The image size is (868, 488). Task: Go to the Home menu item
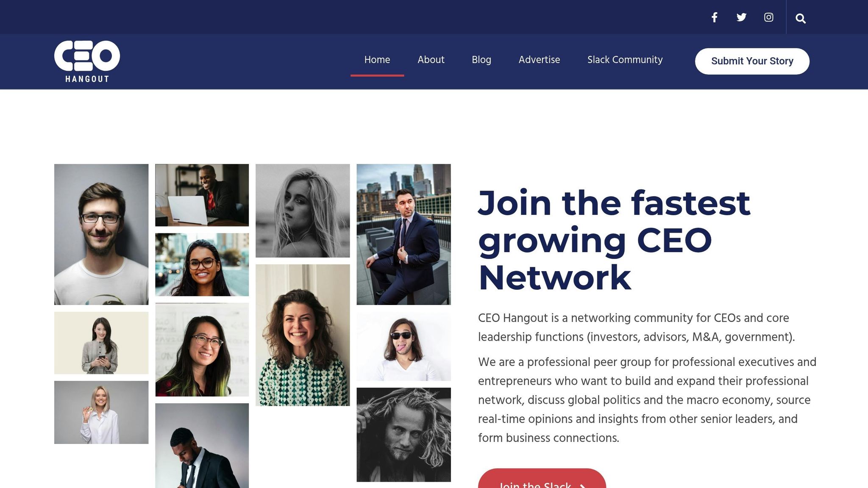[377, 60]
